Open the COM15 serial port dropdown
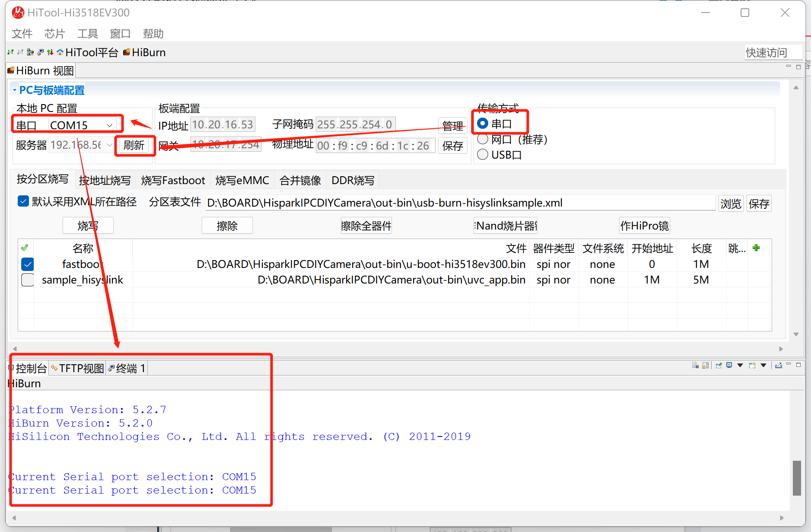The image size is (811, 532). pos(109,125)
